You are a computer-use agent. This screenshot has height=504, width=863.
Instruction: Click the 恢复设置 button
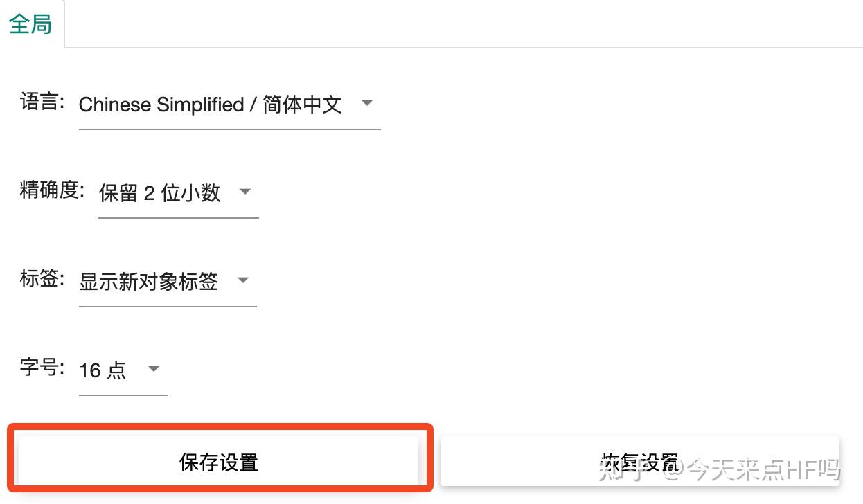tap(639, 461)
